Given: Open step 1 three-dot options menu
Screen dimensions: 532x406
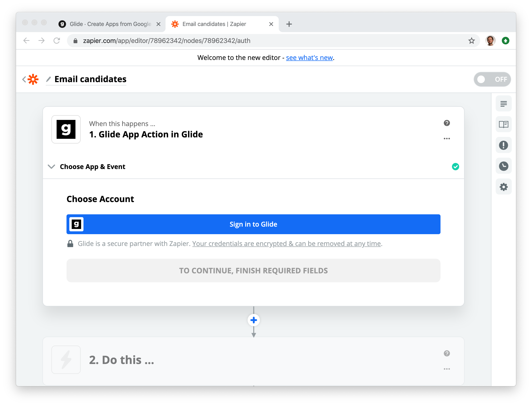Looking at the screenshot, I should (x=447, y=139).
